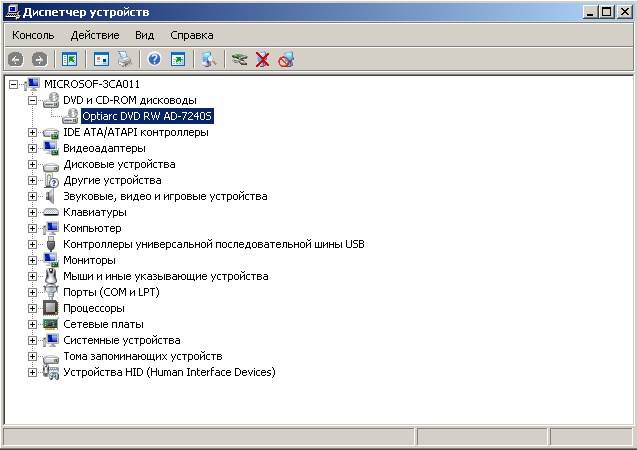Expand IDE ATA/ATAPI контроллеры node
The height and width of the screenshot is (450, 637).
click(32, 132)
